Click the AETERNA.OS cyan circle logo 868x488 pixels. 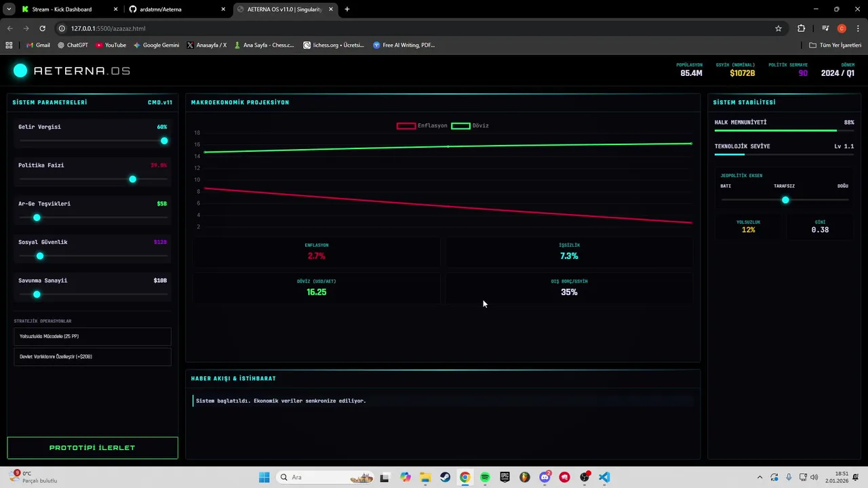20,70
